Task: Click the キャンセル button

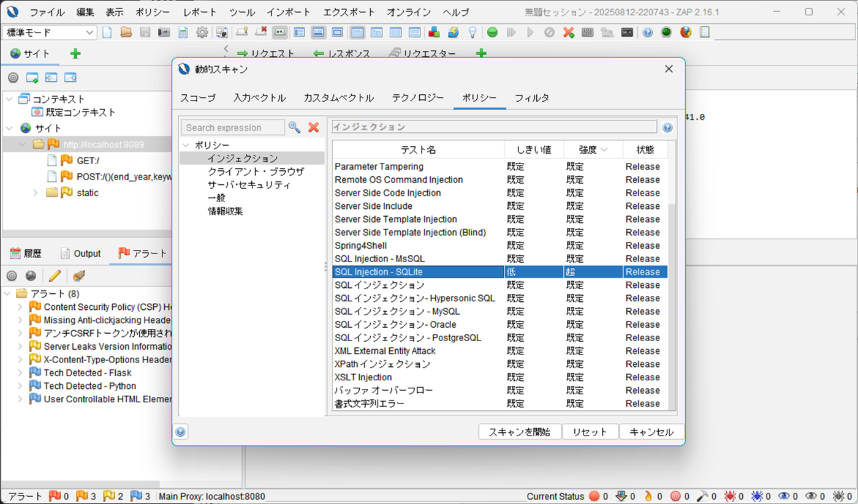Action: [x=651, y=432]
